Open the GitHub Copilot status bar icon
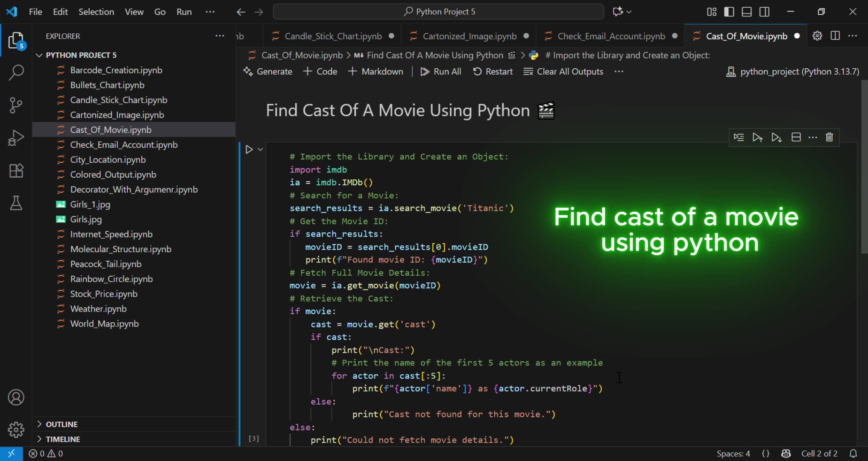Image resolution: width=868 pixels, height=461 pixels. [786, 454]
